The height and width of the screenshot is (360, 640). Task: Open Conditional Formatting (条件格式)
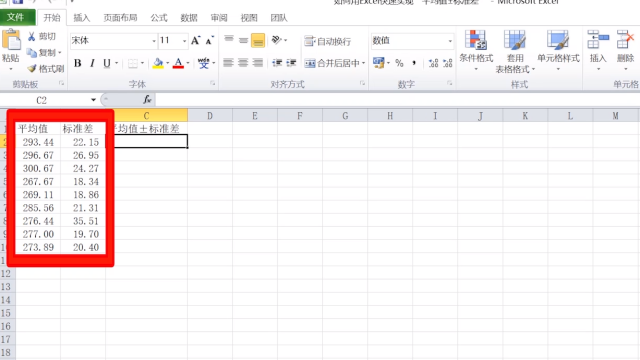click(476, 50)
